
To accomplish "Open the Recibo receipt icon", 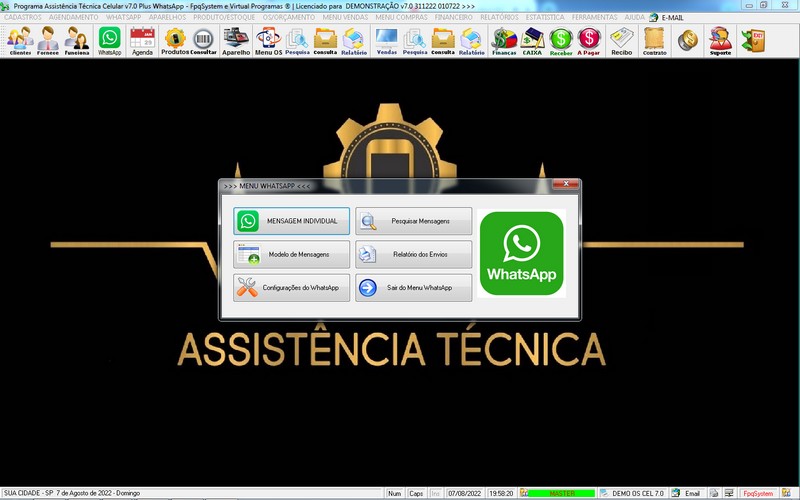I will [x=621, y=41].
